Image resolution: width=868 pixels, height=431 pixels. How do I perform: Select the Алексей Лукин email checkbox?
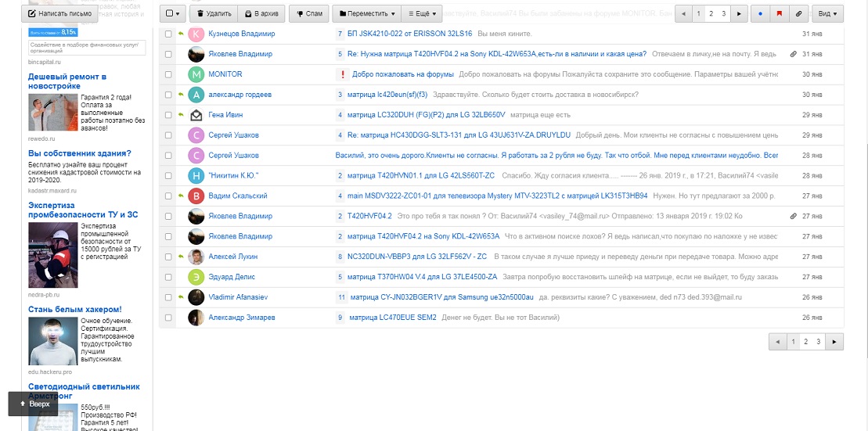point(167,257)
